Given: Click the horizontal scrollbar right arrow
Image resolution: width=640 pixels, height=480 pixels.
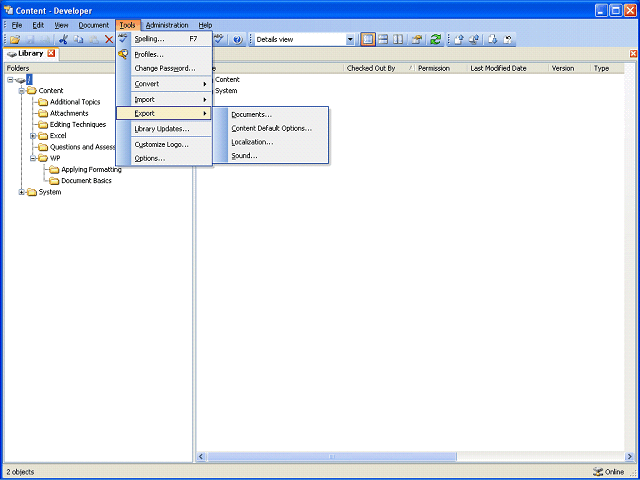Looking at the screenshot, I should point(629,457).
